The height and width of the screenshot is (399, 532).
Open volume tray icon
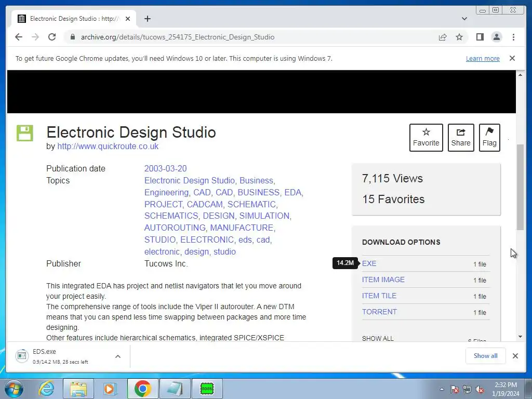(480, 389)
